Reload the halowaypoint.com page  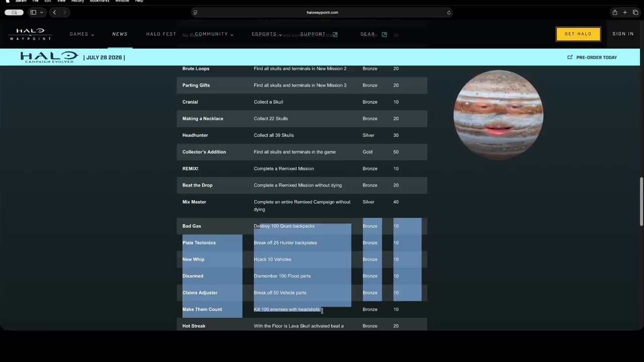pos(449,13)
